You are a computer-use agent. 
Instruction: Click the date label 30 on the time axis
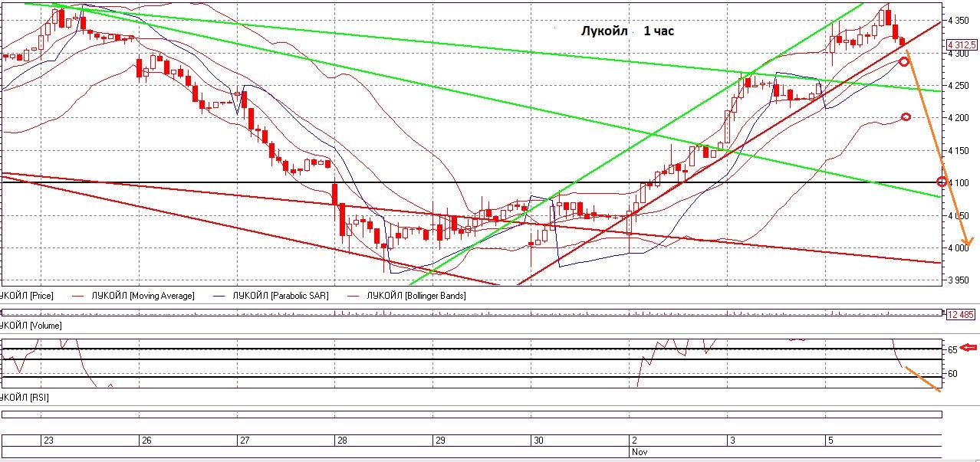click(538, 441)
